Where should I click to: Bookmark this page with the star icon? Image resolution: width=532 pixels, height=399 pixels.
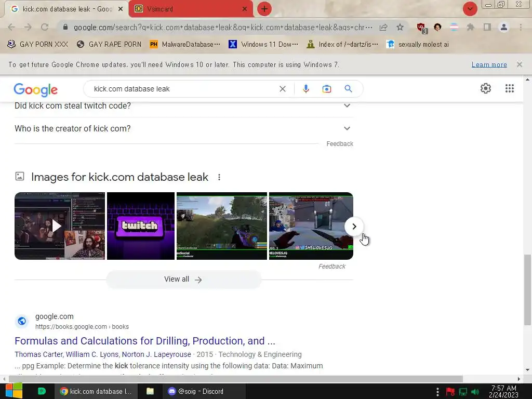click(400, 27)
